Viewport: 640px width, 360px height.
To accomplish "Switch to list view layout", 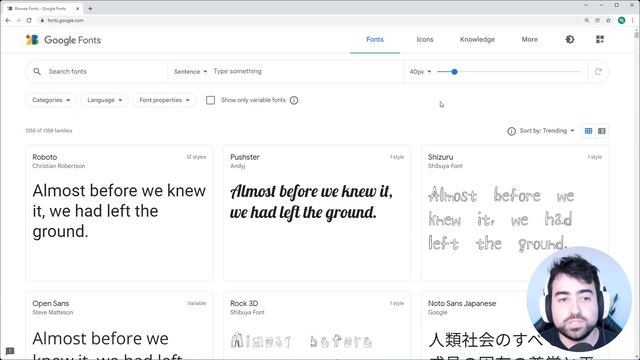I will (602, 131).
